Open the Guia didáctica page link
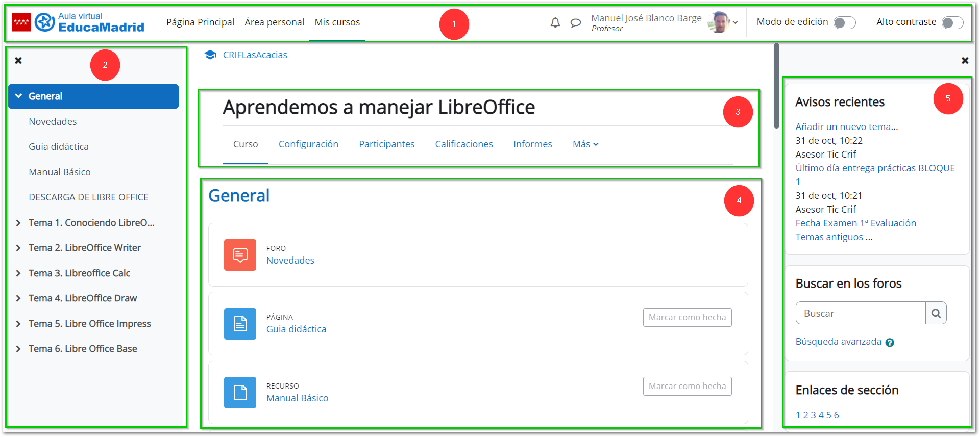This screenshot has height=437, width=980. point(296,329)
